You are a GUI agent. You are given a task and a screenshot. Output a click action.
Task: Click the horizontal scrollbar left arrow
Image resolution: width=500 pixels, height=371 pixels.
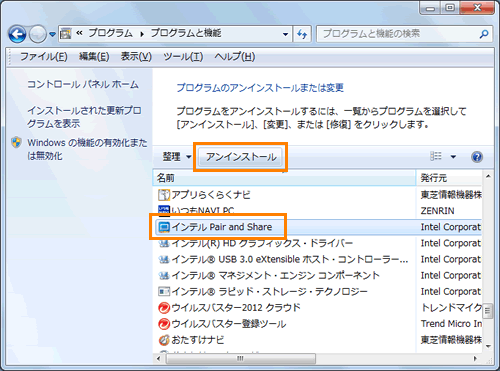click(x=159, y=359)
